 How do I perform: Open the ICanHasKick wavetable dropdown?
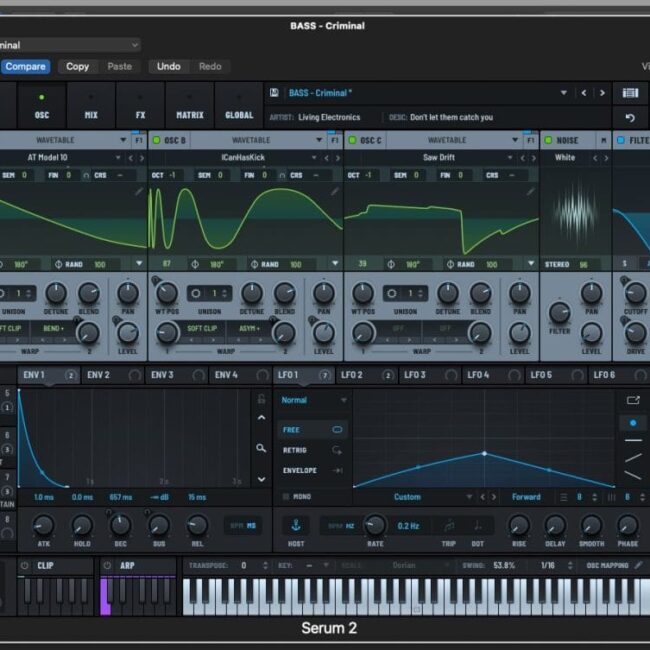(244, 157)
